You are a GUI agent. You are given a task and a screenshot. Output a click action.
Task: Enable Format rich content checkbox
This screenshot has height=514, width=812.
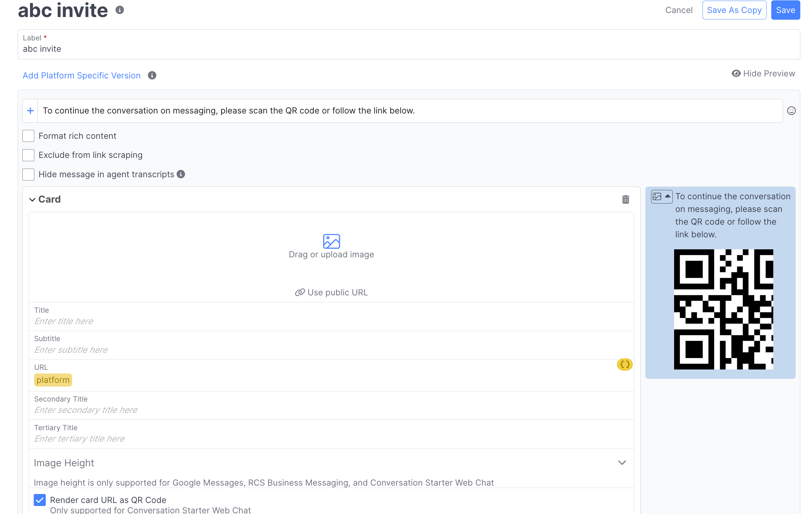click(28, 136)
